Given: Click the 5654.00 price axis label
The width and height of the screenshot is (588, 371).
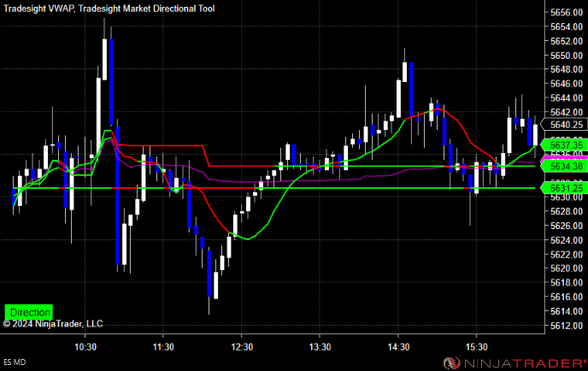Looking at the screenshot, I should (x=567, y=26).
